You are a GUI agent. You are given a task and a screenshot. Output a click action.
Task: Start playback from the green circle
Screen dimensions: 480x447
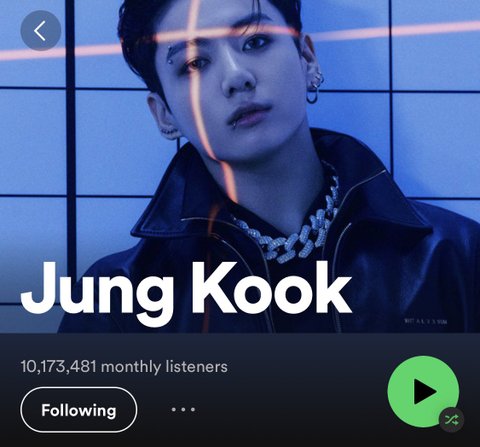423,391
